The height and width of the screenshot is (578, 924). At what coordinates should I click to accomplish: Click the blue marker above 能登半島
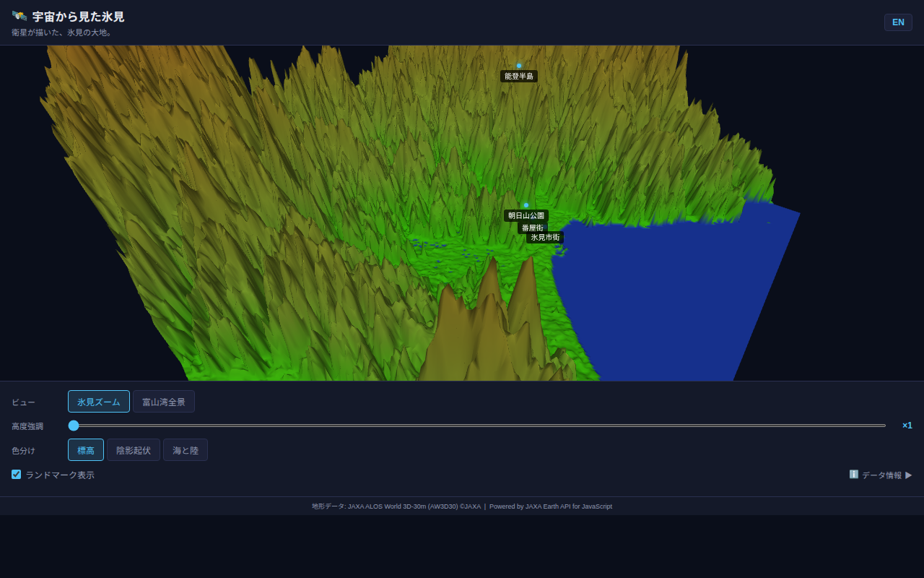tap(518, 65)
